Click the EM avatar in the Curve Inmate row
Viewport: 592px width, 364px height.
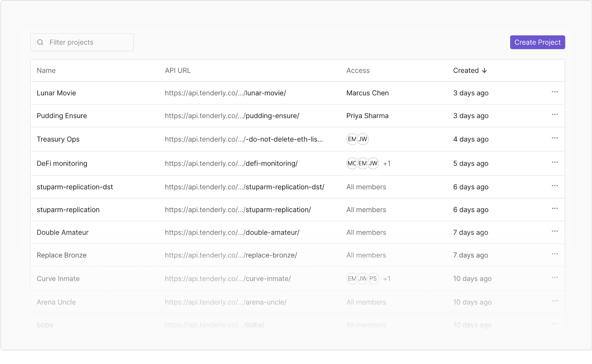tap(352, 279)
